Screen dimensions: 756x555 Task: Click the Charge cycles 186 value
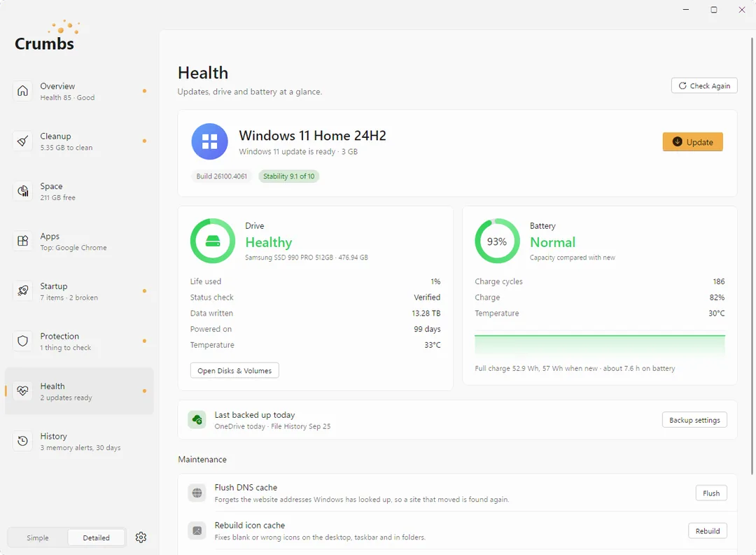[x=719, y=281]
